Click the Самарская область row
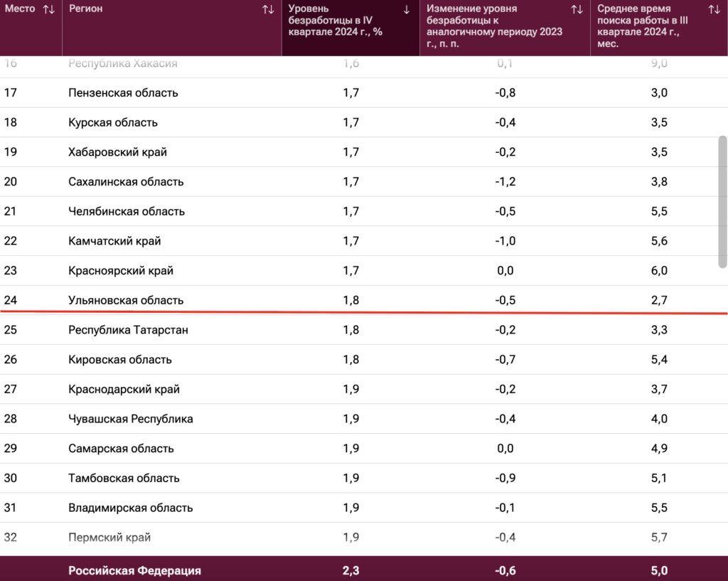The height and width of the screenshot is (581, 728). point(364,449)
